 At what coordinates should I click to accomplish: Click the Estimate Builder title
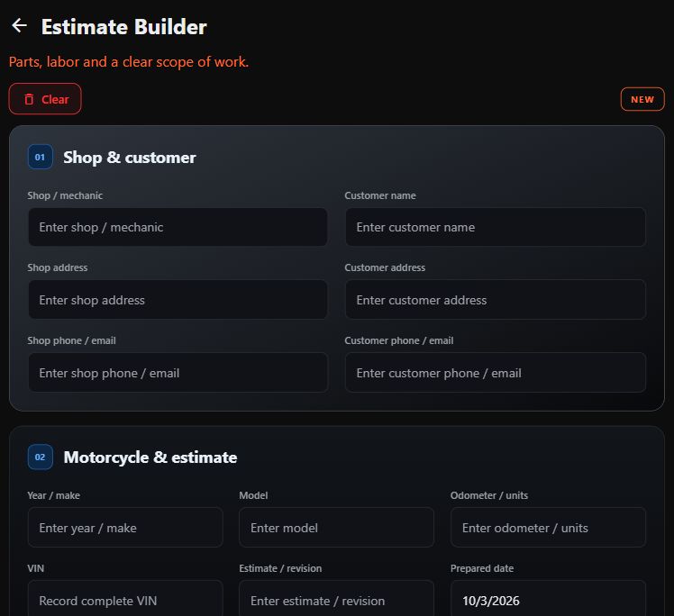124,27
